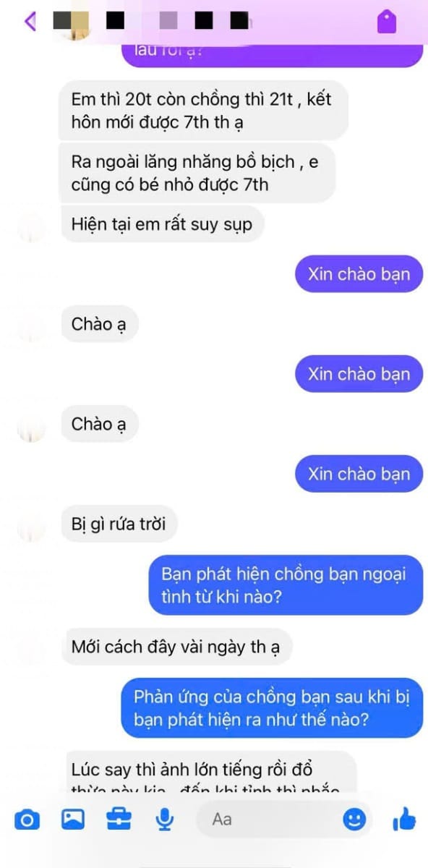Viewport: 428px width, 868px height.
Task: Select the 'Mới cách đây vài ngày' message
Action: [175, 646]
